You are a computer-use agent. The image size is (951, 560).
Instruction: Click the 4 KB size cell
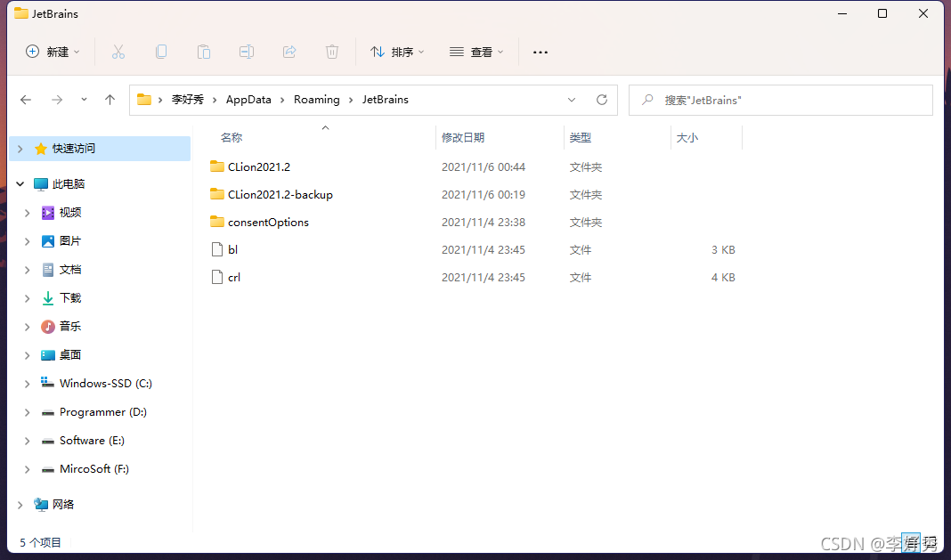[x=723, y=278]
